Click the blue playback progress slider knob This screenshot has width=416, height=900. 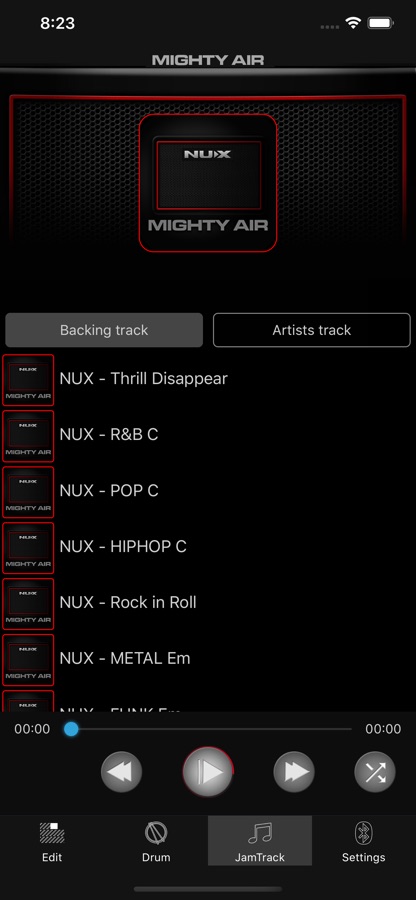point(71,729)
